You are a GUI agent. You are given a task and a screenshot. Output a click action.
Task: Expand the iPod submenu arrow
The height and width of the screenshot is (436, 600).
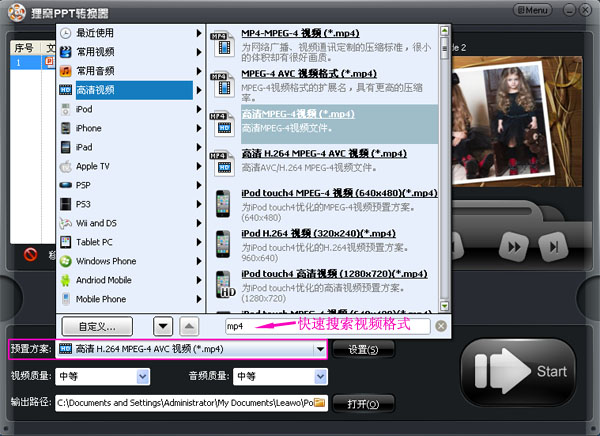pos(199,109)
